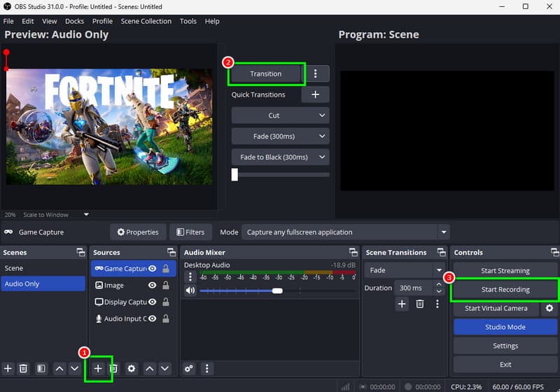Hide the Audio Input Capture source

pos(152,318)
